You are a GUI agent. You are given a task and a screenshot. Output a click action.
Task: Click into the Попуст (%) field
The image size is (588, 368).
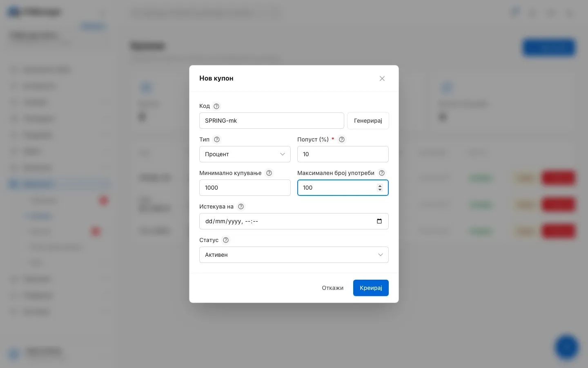point(343,154)
